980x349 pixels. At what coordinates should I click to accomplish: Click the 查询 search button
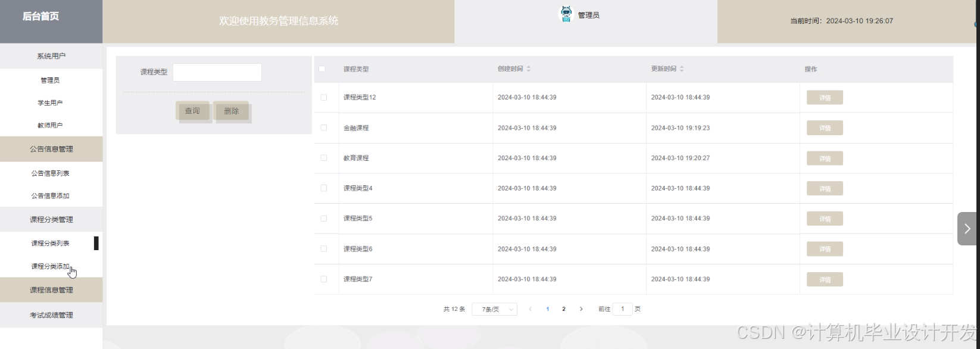pos(192,111)
